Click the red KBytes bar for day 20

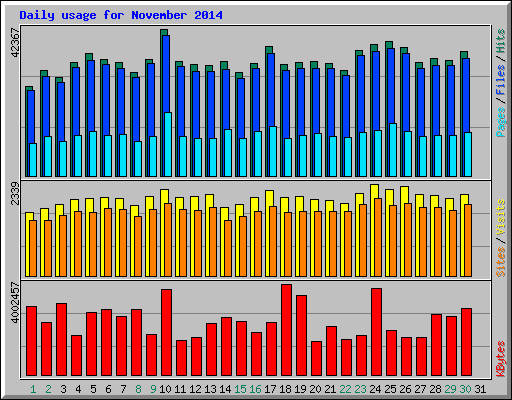pos(316,359)
